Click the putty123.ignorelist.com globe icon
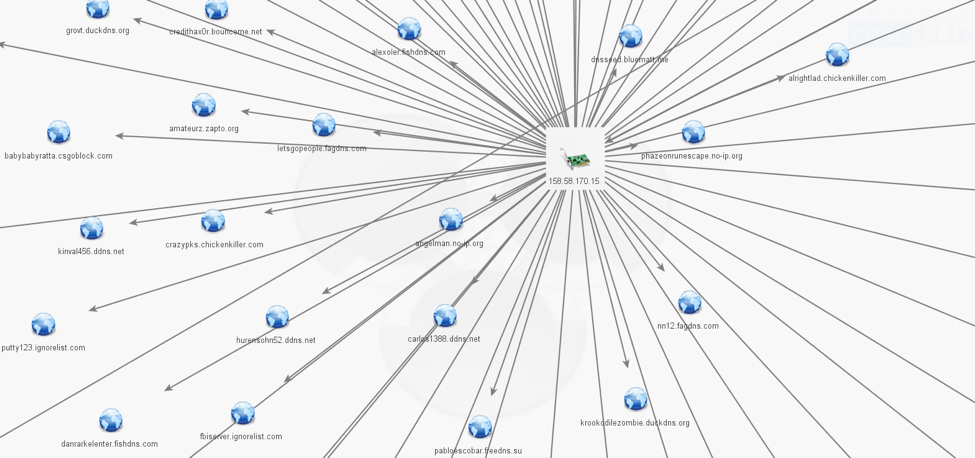Image resolution: width=975 pixels, height=458 pixels. click(x=44, y=324)
